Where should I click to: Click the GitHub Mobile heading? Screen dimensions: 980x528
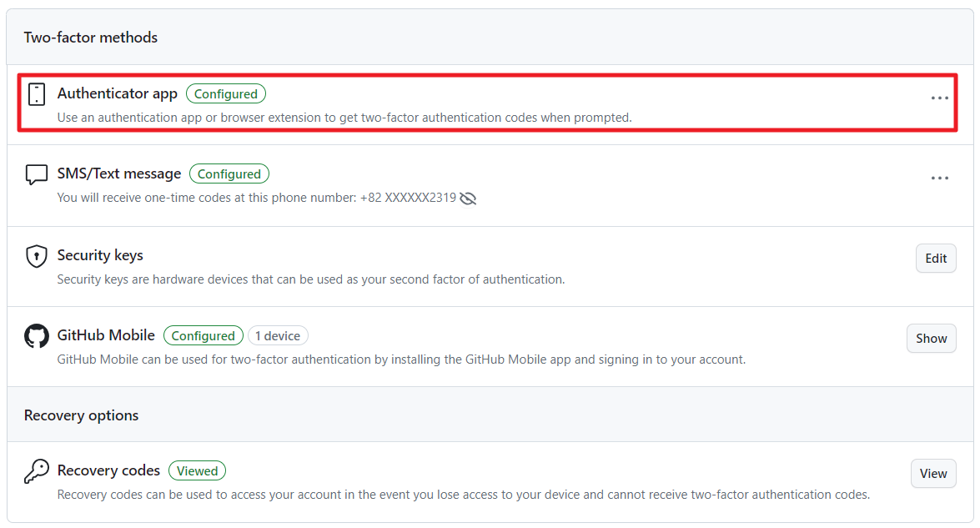(x=106, y=335)
